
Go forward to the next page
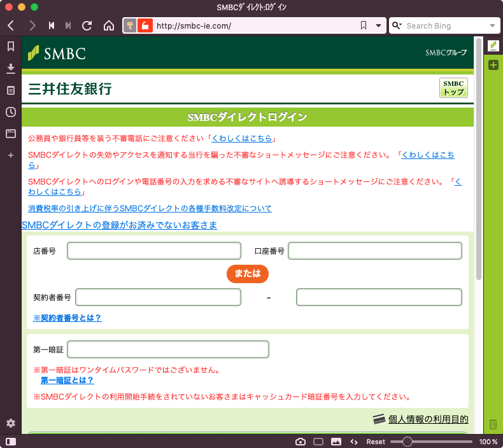point(32,25)
